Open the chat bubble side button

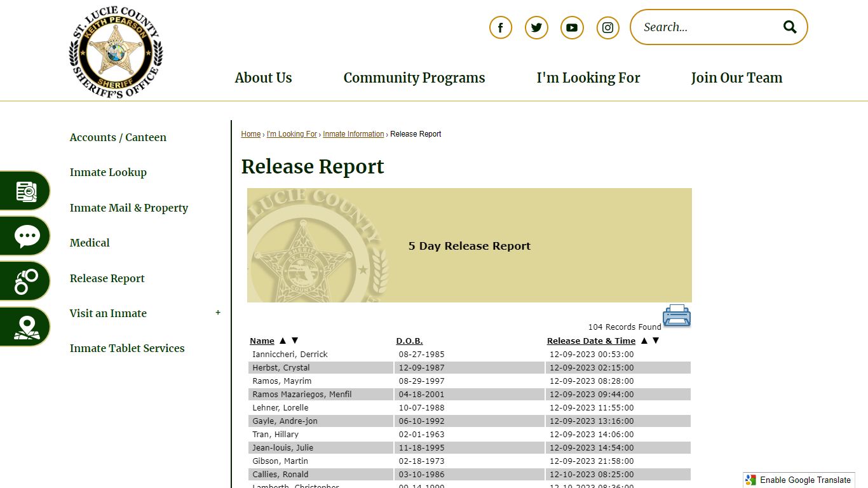point(25,236)
